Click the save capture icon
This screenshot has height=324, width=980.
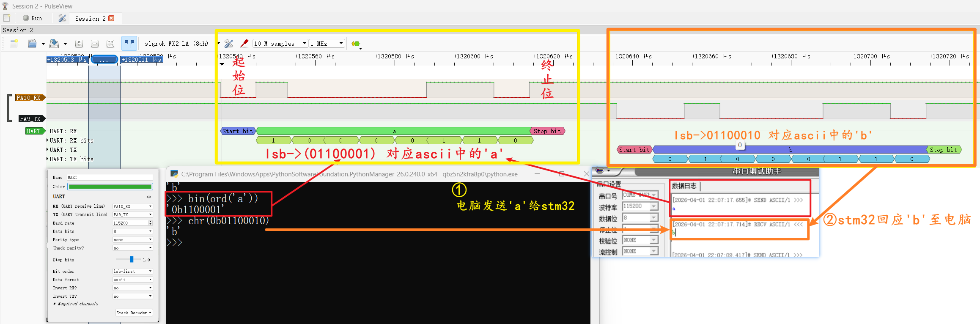click(54, 44)
